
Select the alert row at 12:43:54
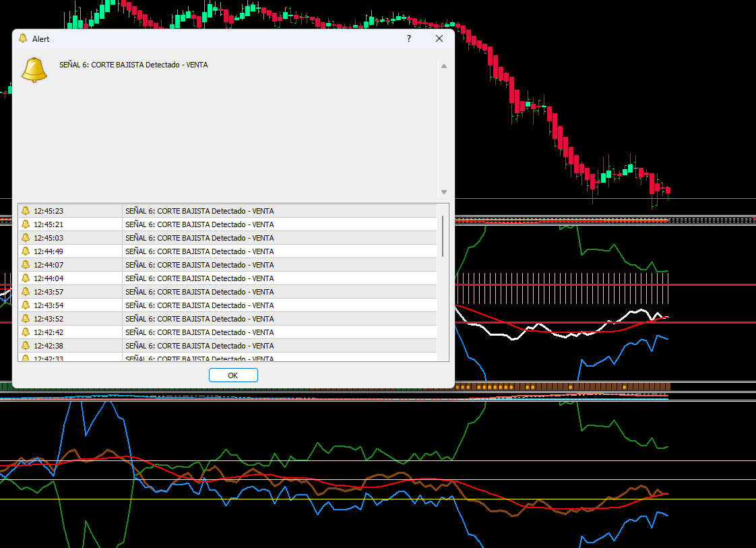pyautogui.click(x=228, y=305)
